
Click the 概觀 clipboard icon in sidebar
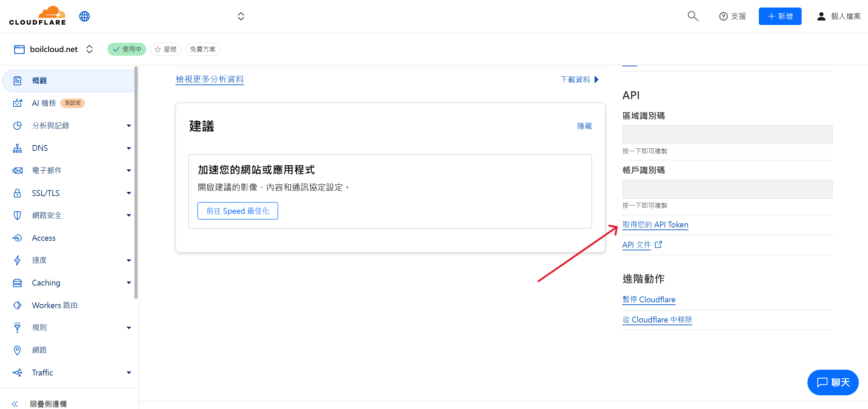pos(17,81)
